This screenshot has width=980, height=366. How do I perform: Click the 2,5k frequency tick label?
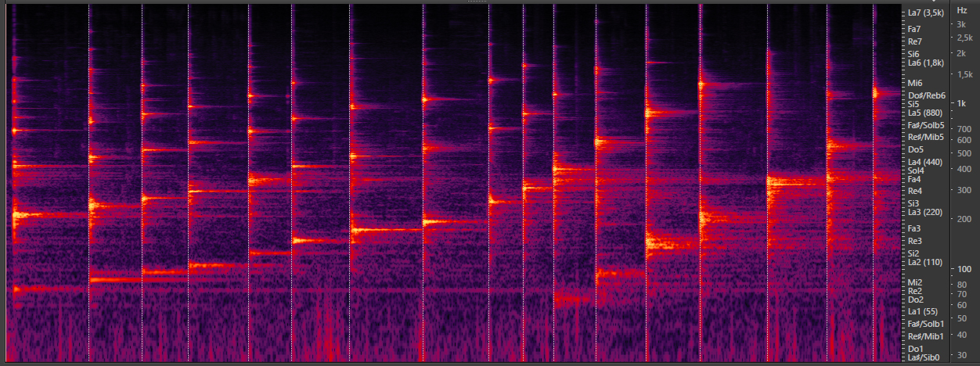[962, 37]
